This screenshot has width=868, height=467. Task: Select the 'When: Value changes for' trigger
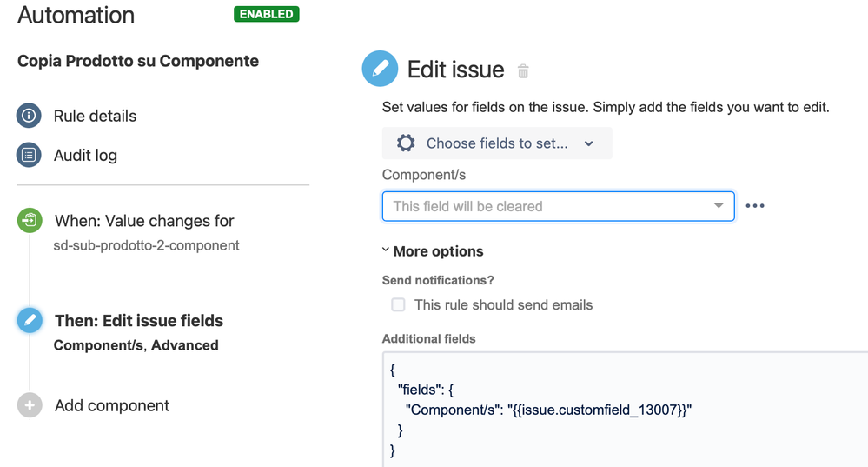tap(144, 221)
